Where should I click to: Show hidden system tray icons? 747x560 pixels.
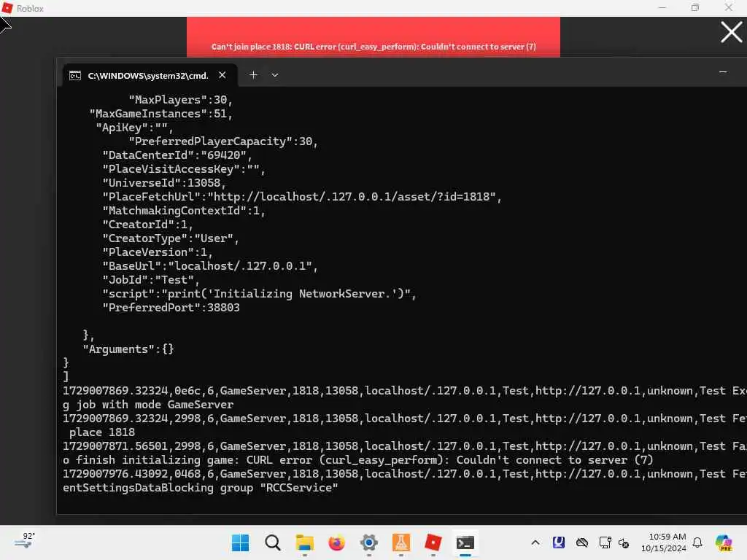(x=535, y=542)
